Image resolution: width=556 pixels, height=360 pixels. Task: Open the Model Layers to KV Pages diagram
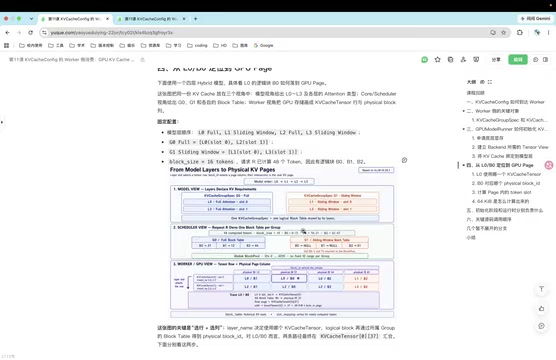point(282,242)
